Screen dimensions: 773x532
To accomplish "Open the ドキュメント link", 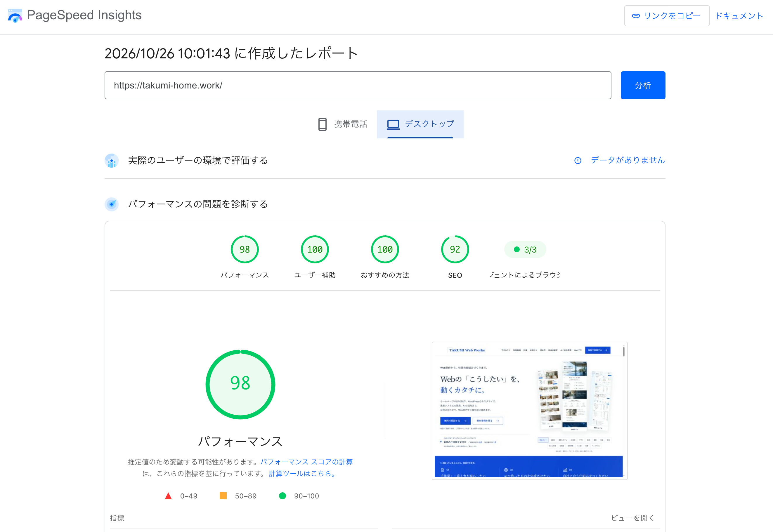I will click(x=739, y=16).
